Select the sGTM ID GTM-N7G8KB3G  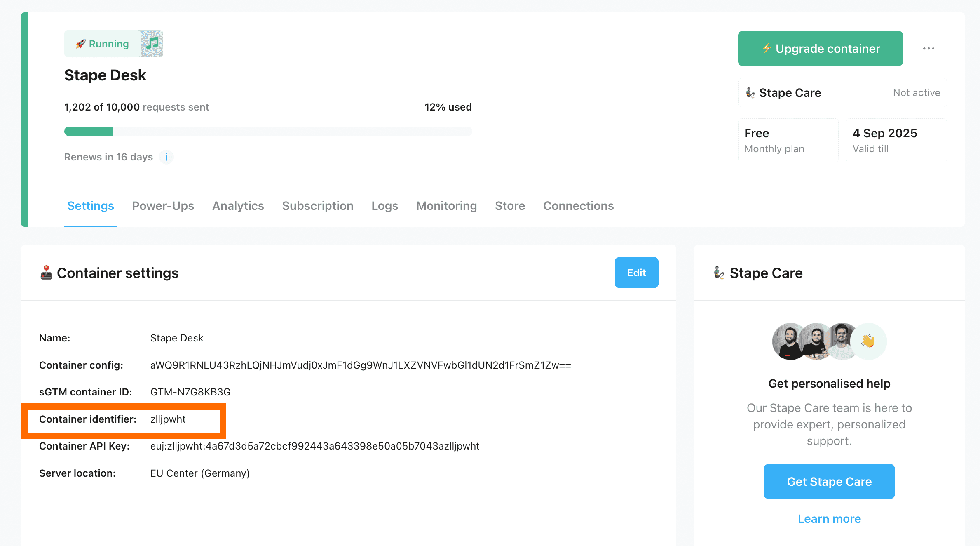[190, 392]
